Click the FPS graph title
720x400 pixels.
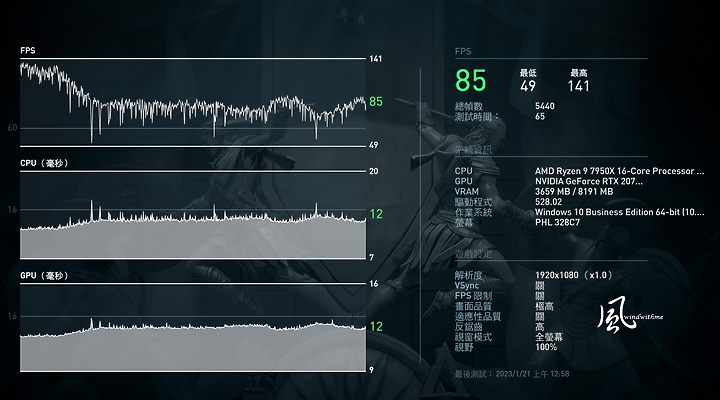point(28,51)
